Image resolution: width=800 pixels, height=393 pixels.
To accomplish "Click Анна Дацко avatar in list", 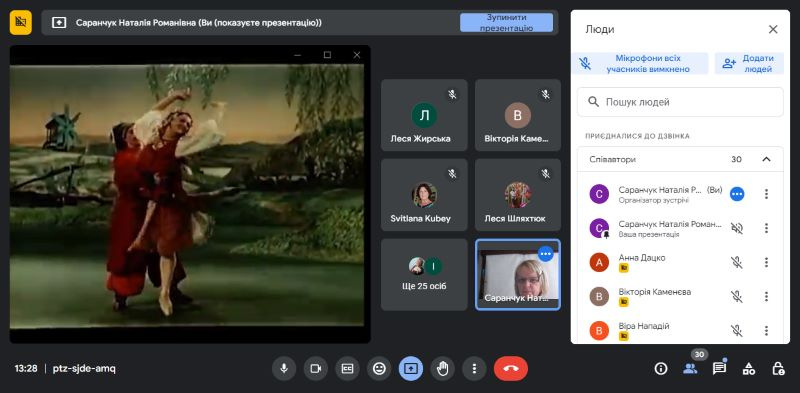I will [x=599, y=262].
